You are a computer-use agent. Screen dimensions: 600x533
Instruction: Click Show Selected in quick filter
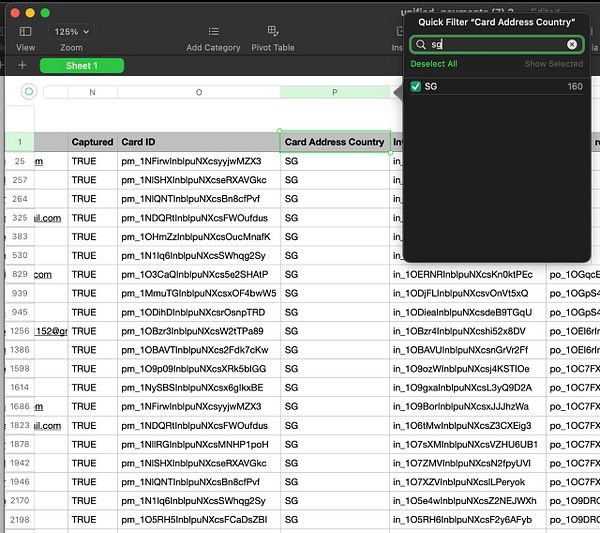coord(553,64)
